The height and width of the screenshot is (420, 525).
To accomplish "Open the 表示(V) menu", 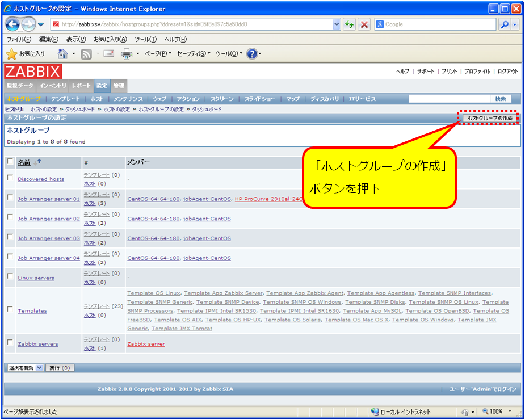I will [76, 40].
